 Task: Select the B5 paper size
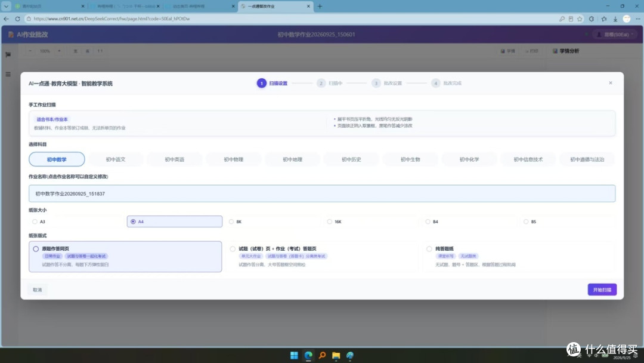pos(526,222)
